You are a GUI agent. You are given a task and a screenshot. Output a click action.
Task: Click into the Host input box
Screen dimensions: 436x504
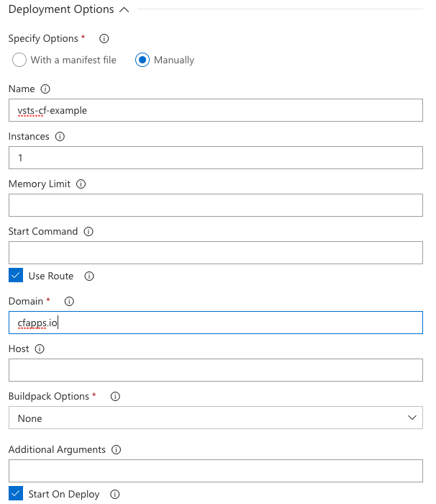(x=215, y=370)
